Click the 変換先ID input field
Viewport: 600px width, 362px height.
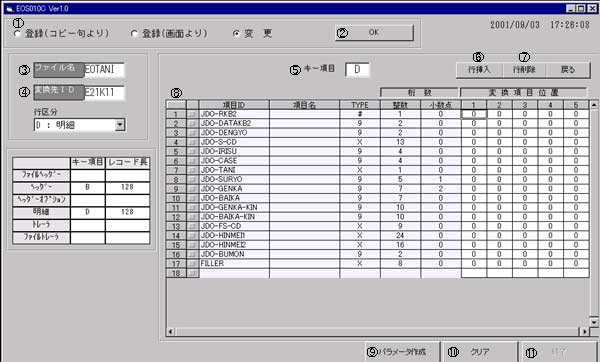tap(104, 92)
